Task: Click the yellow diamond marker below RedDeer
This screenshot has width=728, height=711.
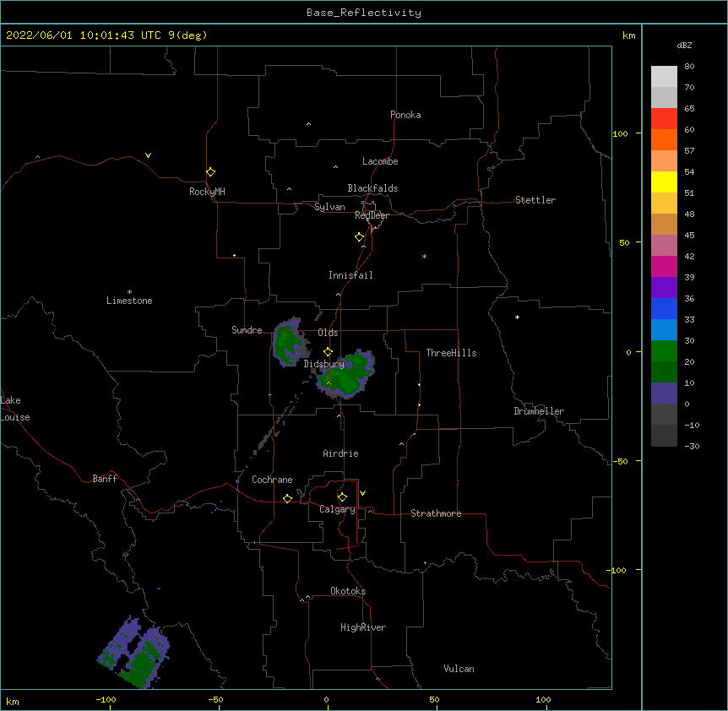Action: point(359,237)
